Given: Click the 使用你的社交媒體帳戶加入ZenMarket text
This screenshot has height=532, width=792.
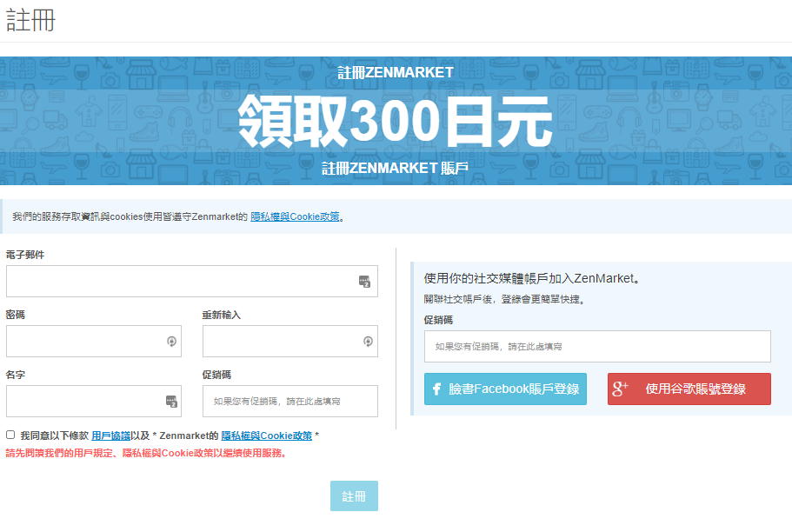Looking at the screenshot, I should [x=532, y=278].
